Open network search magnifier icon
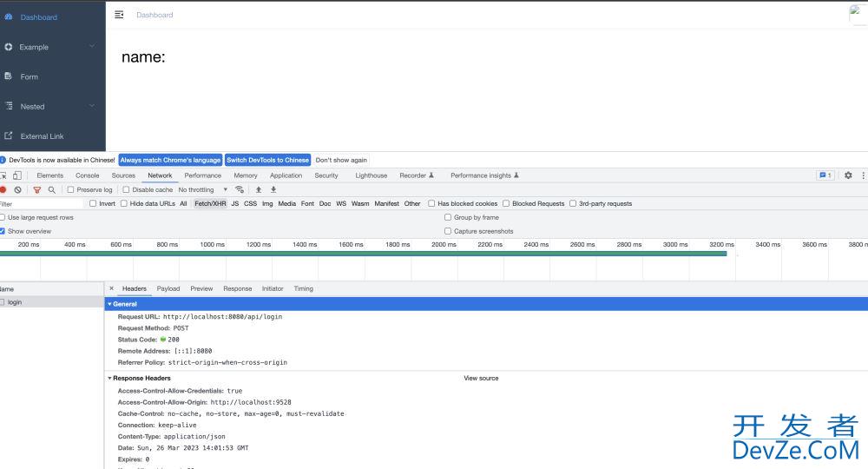868x469 pixels. [x=51, y=190]
